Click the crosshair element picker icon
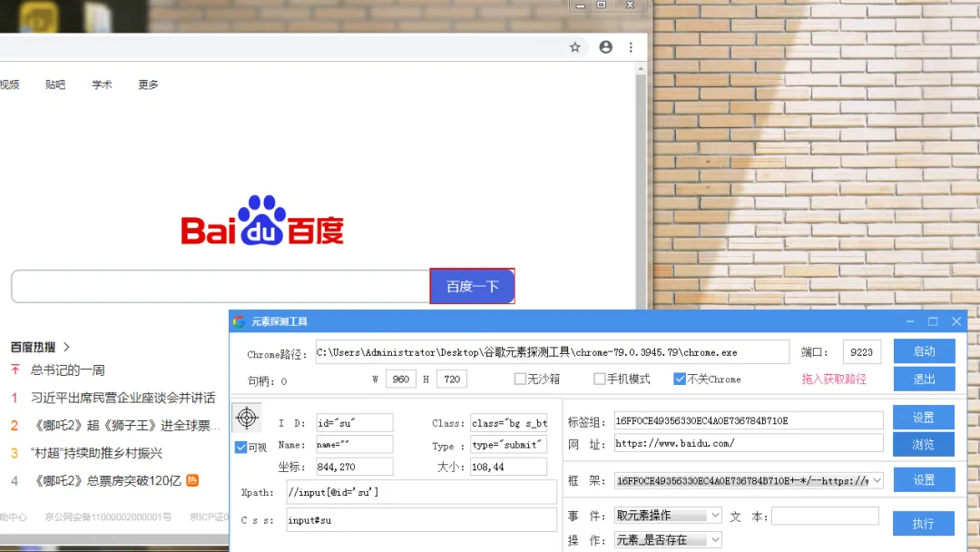This screenshot has height=552, width=980. click(247, 418)
